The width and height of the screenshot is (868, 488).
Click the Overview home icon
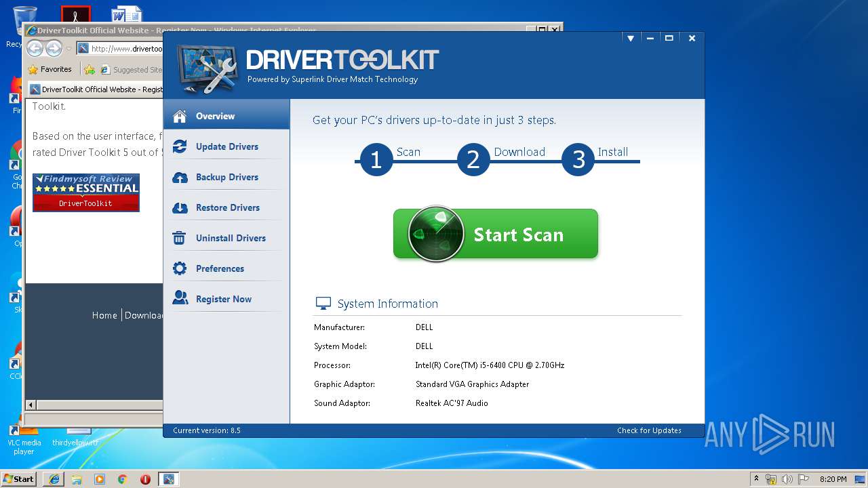(x=180, y=116)
